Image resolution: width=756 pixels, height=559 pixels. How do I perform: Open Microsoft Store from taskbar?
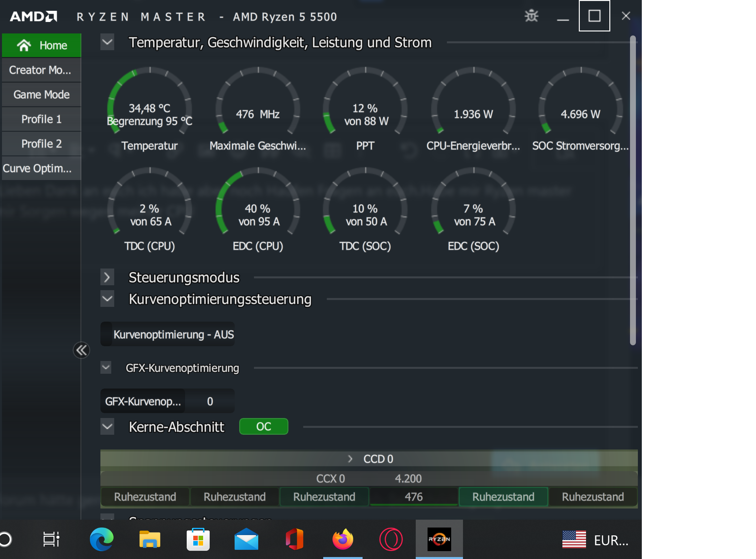click(x=198, y=539)
